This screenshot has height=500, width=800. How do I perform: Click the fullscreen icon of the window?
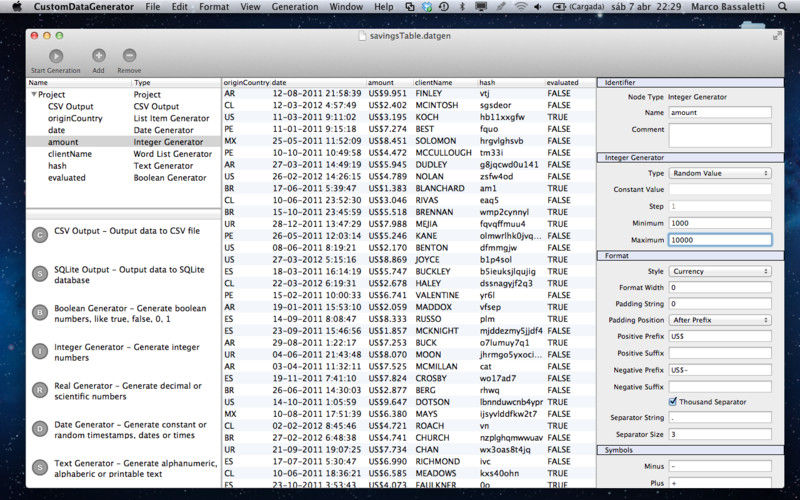click(x=777, y=36)
